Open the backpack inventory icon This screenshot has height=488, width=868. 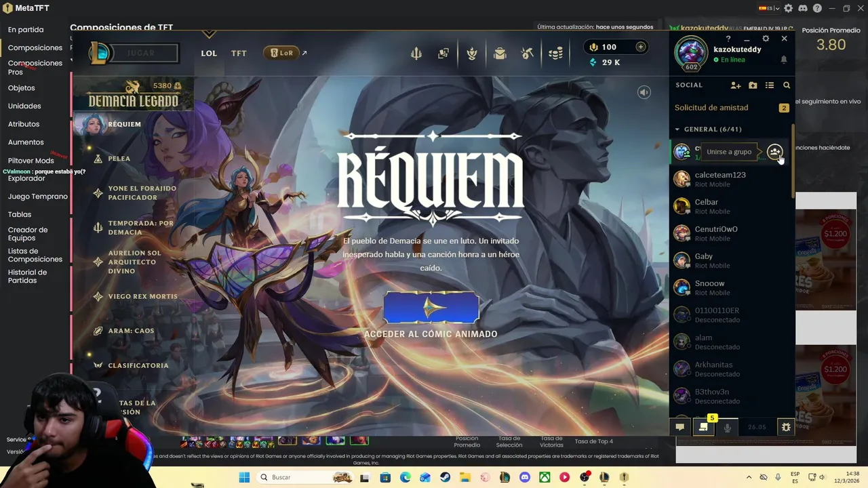coord(500,54)
